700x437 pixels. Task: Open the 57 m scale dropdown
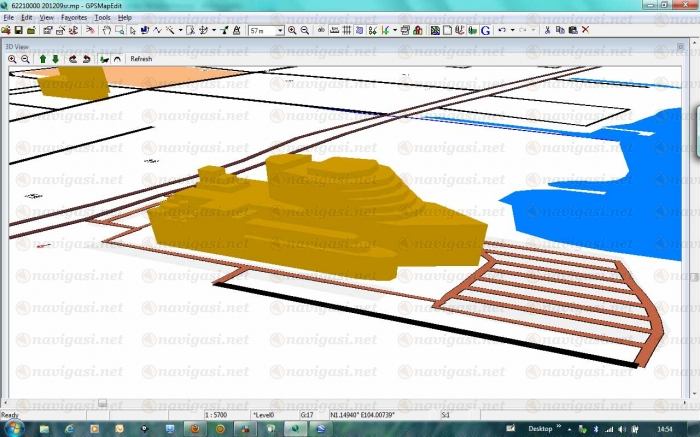click(278, 30)
